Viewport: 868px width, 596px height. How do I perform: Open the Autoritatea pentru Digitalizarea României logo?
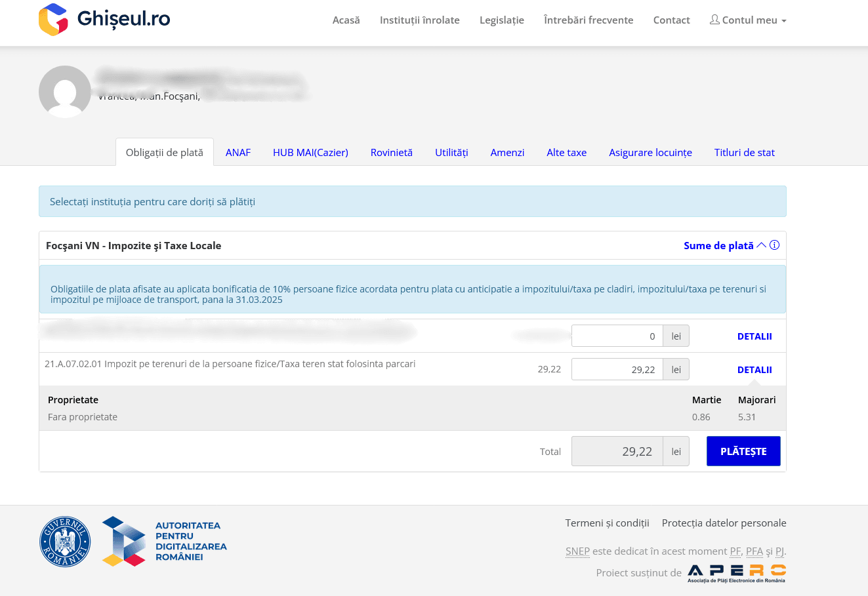164,542
